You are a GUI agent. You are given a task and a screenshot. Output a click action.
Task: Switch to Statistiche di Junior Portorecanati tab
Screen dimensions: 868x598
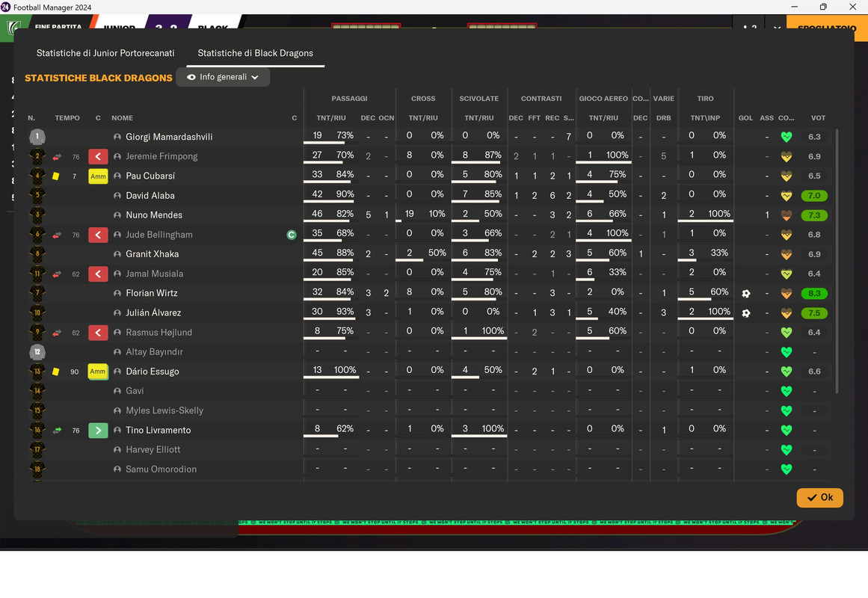click(x=105, y=53)
